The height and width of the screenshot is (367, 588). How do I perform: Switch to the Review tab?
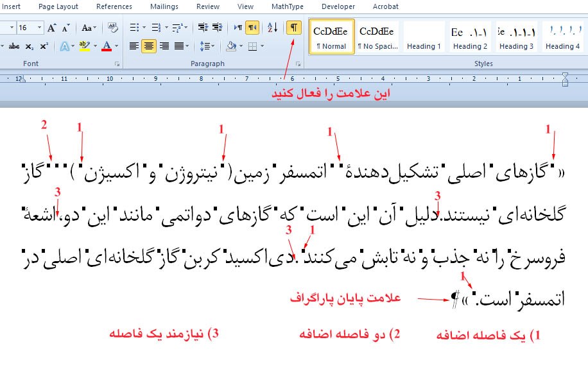pos(208,6)
